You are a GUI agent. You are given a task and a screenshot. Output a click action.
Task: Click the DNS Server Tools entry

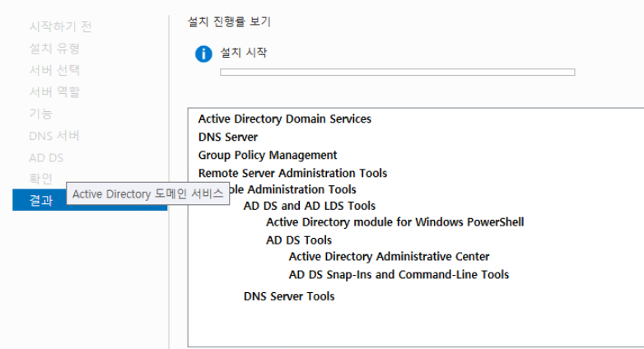point(289,296)
